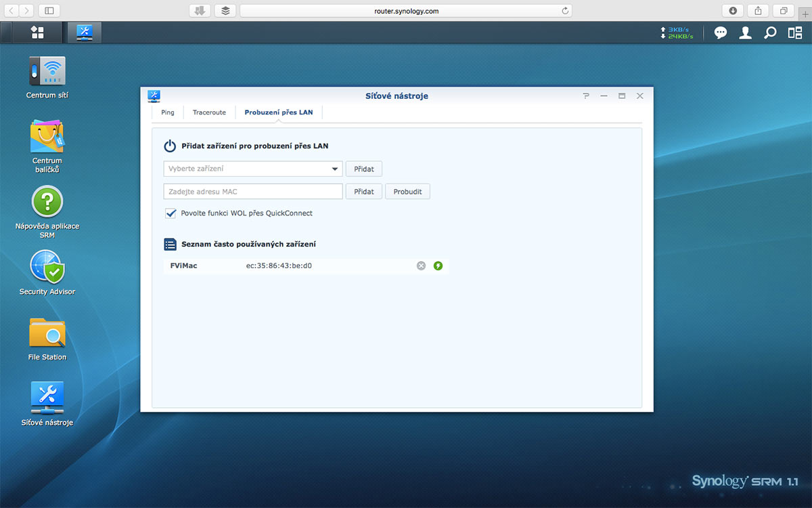
Task: Open Nápověda aplikace SRM help icon
Action: click(47, 203)
